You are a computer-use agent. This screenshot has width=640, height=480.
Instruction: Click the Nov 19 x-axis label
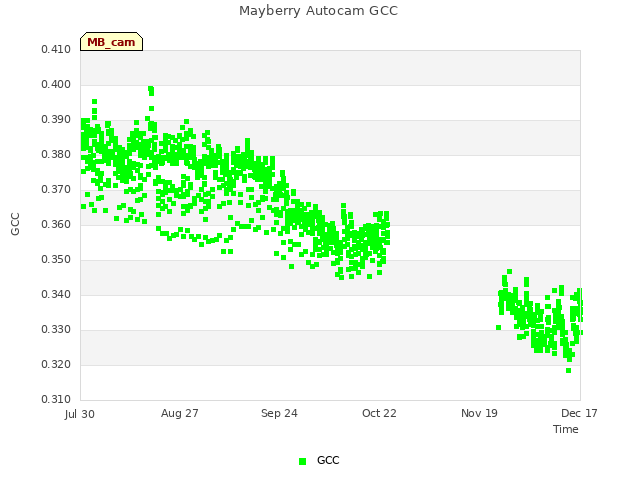click(x=479, y=413)
